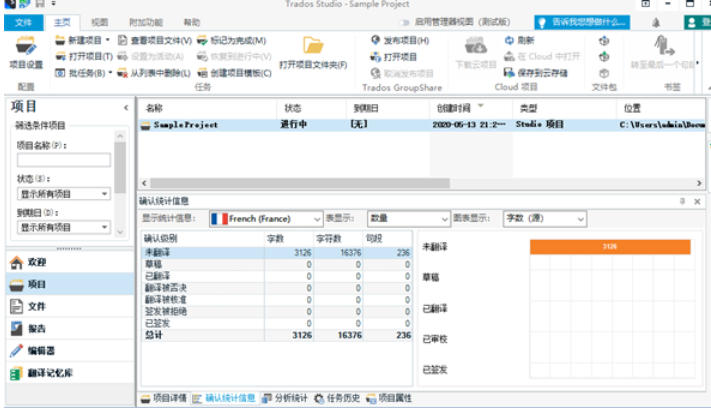Click the orange 未翻译 chart bar

pos(609,246)
